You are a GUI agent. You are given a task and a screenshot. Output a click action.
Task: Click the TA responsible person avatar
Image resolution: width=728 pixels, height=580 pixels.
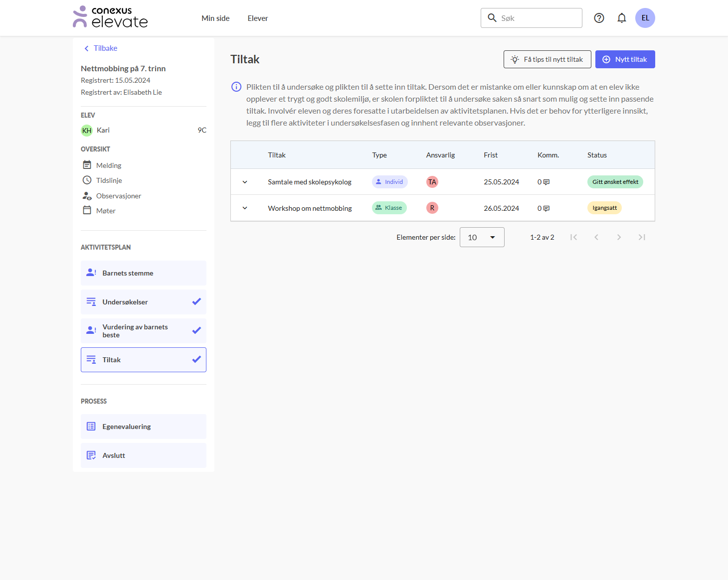pyautogui.click(x=432, y=182)
